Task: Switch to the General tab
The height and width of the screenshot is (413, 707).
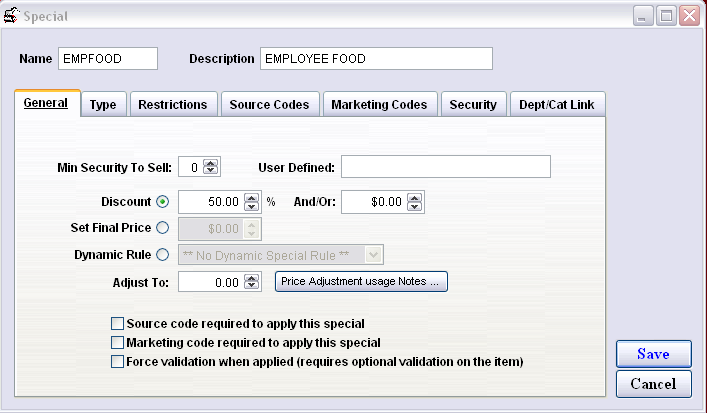Action: coord(46,103)
